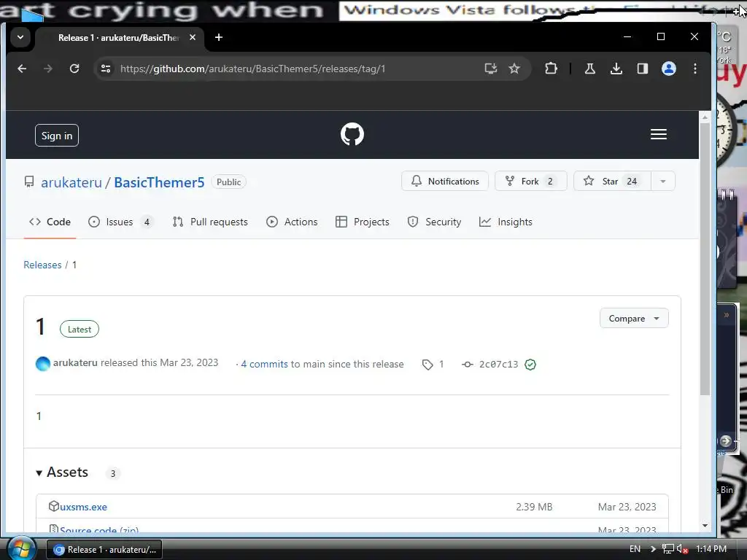The image size is (747, 560).
Task: Open the Compare dropdown
Action: click(634, 318)
